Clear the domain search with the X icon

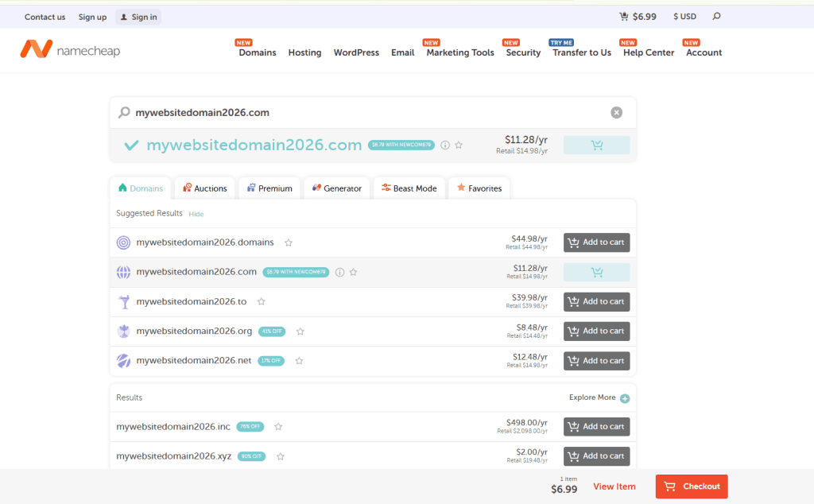coord(616,113)
